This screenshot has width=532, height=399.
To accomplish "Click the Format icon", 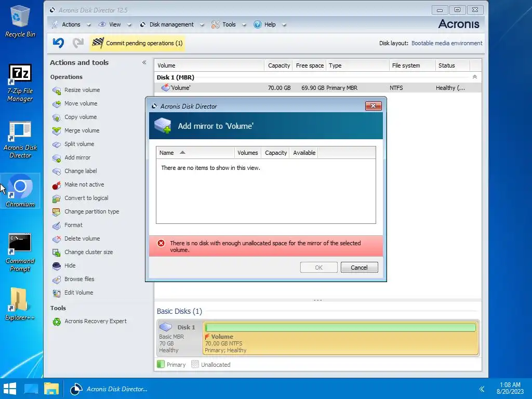I will (x=56, y=225).
